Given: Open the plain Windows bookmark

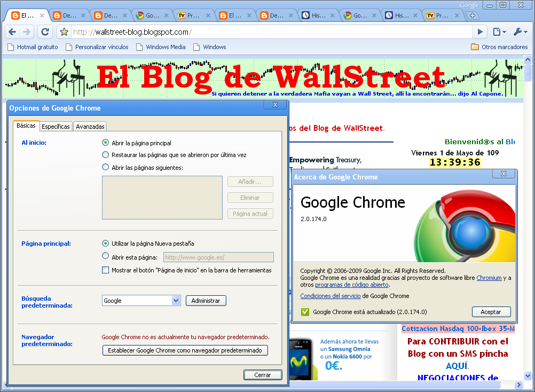Looking at the screenshot, I should click(210, 47).
